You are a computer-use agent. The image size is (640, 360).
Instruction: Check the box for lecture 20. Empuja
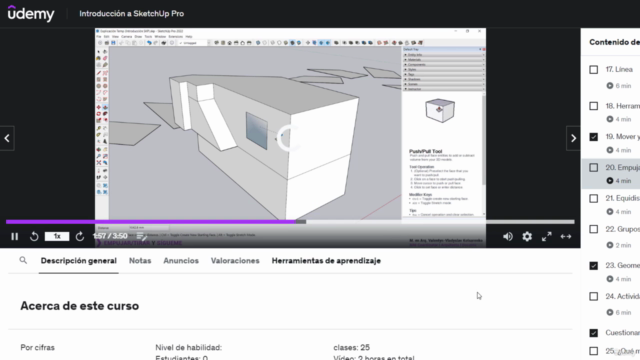(594, 168)
